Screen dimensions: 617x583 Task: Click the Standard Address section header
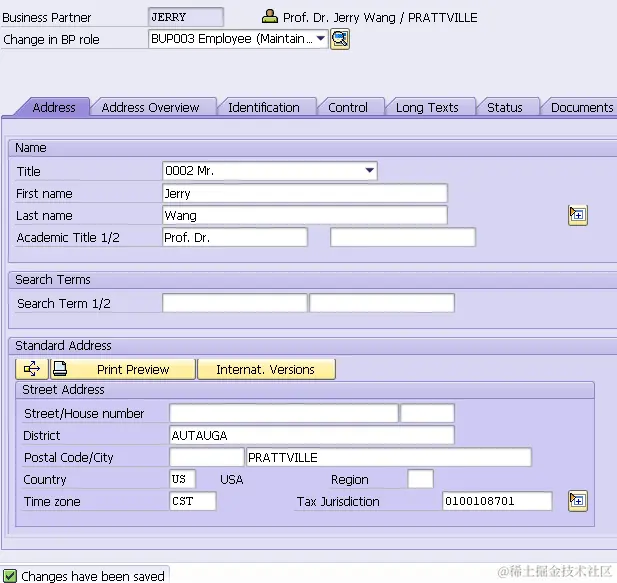pyautogui.click(x=63, y=345)
